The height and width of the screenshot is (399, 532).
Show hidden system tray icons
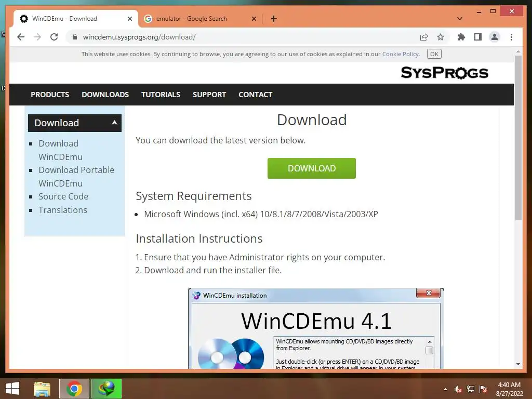click(x=445, y=389)
